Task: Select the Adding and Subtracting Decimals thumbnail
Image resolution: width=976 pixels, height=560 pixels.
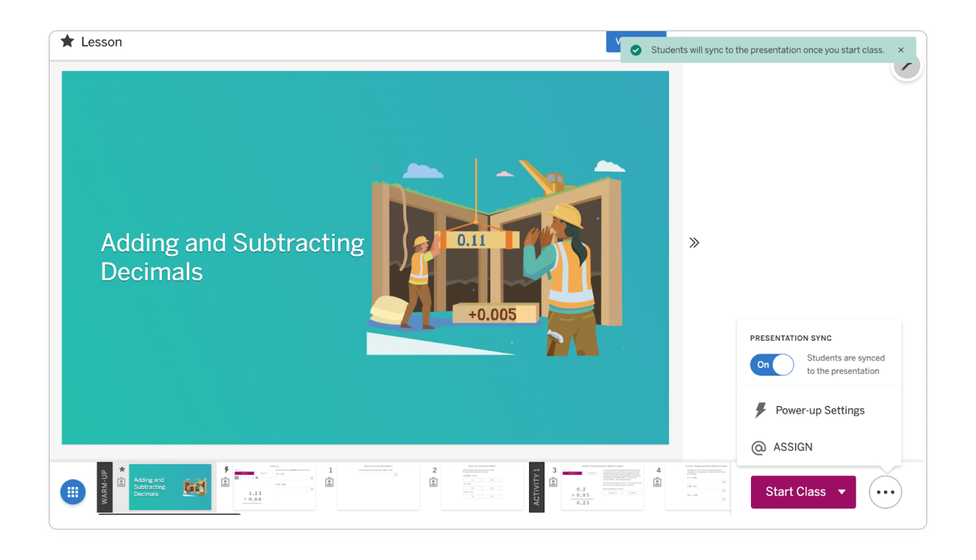Action: [x=170, y=487]
